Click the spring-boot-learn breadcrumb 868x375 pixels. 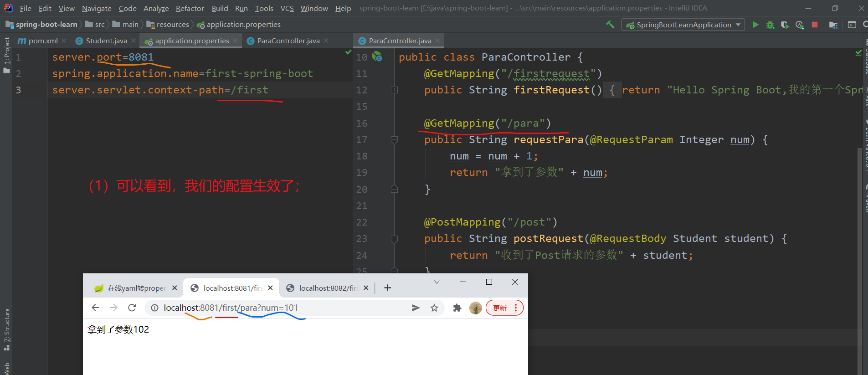pos(41,25)
